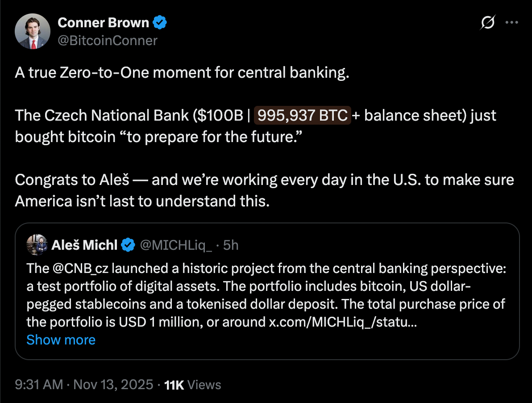Click Aleš Michl's small avatar in quoted post

pos(37,245)
